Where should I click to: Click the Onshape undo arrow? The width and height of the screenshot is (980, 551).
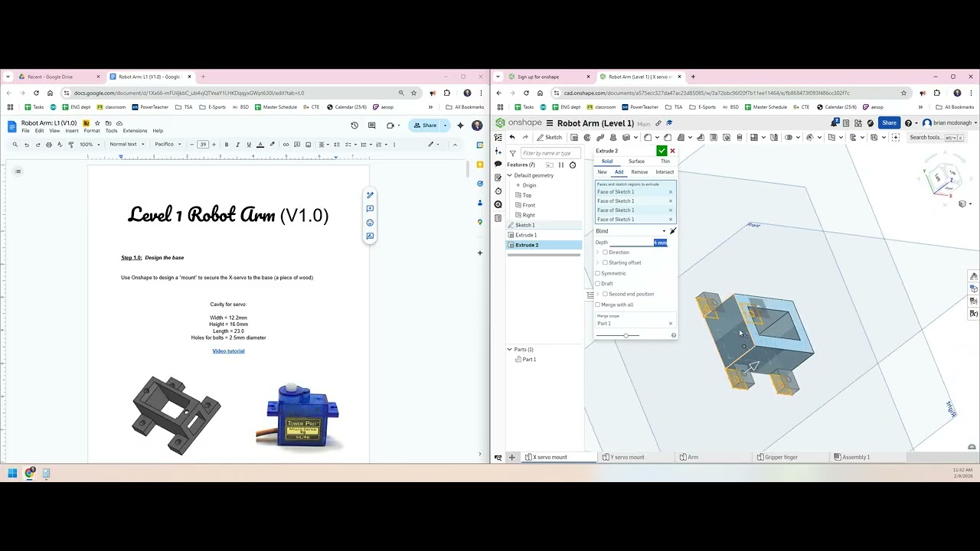click(x=512, y=138)
